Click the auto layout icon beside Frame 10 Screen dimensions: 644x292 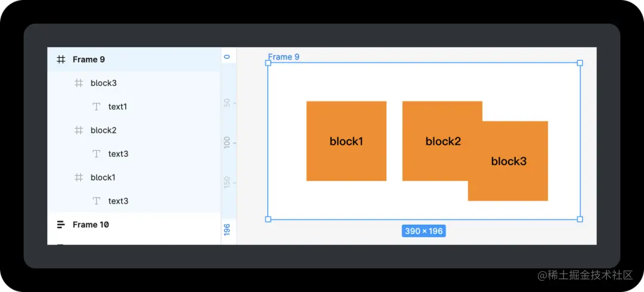point(61,225)
